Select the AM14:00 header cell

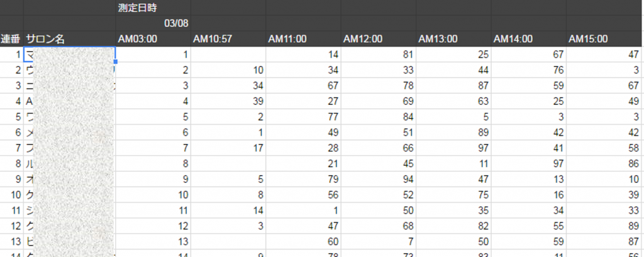[x=528, y=39]
